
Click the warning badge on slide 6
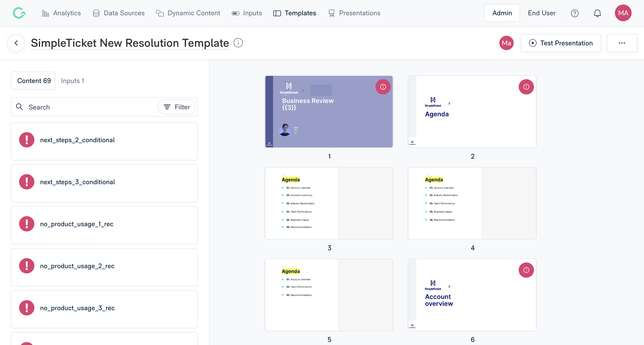(x=526, y=270)
